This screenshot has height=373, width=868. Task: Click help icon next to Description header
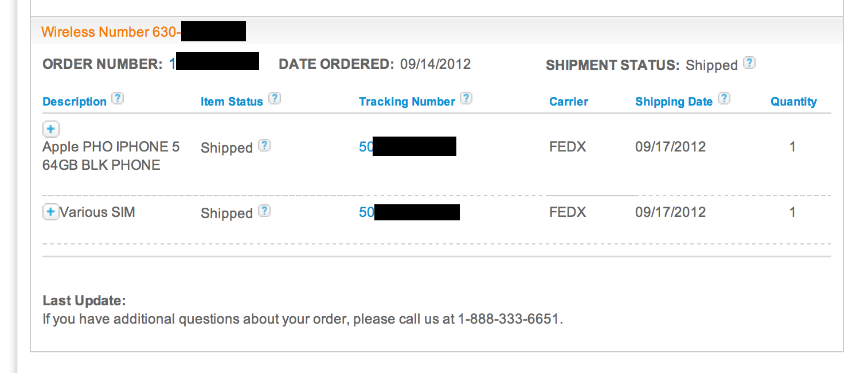[x=117, y=99]
